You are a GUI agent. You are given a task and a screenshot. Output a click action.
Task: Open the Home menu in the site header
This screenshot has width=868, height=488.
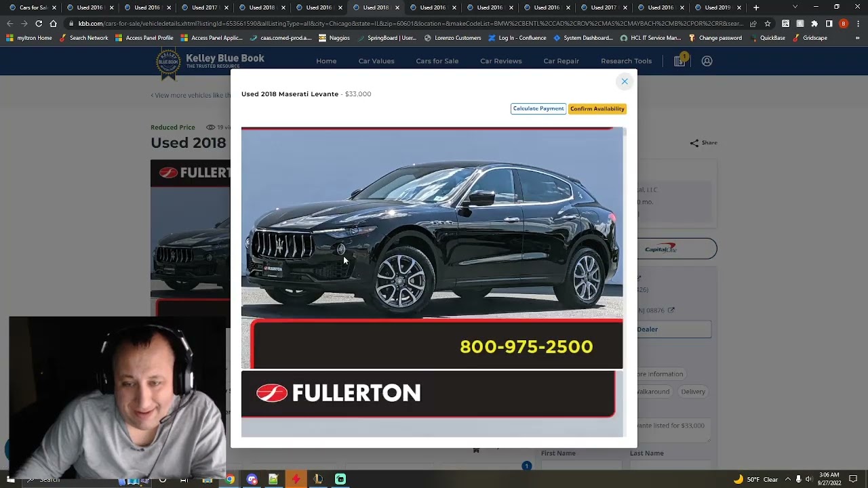326,61
